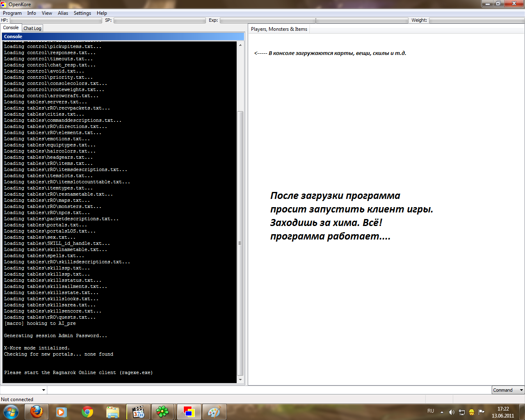Click 'Loading tables\spells.txt...' line

pyautogui.click(x=44, y=256)
